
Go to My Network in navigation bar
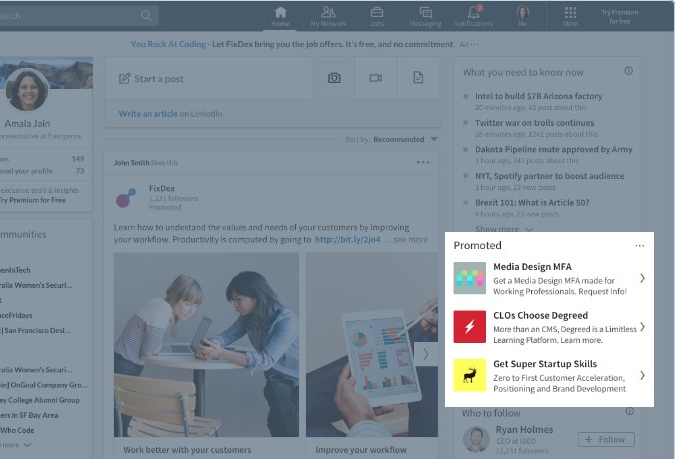[x=328, y=16]
